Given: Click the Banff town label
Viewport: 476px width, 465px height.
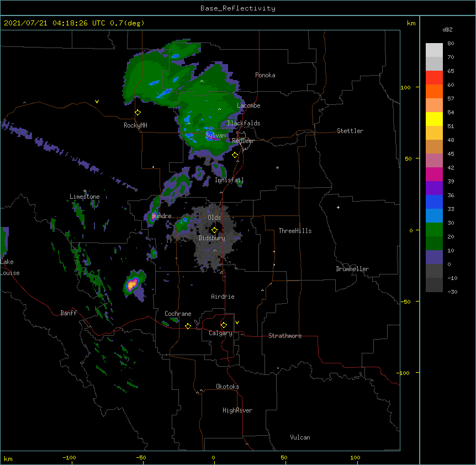Looking at the screenshot, I should point(68,313).
